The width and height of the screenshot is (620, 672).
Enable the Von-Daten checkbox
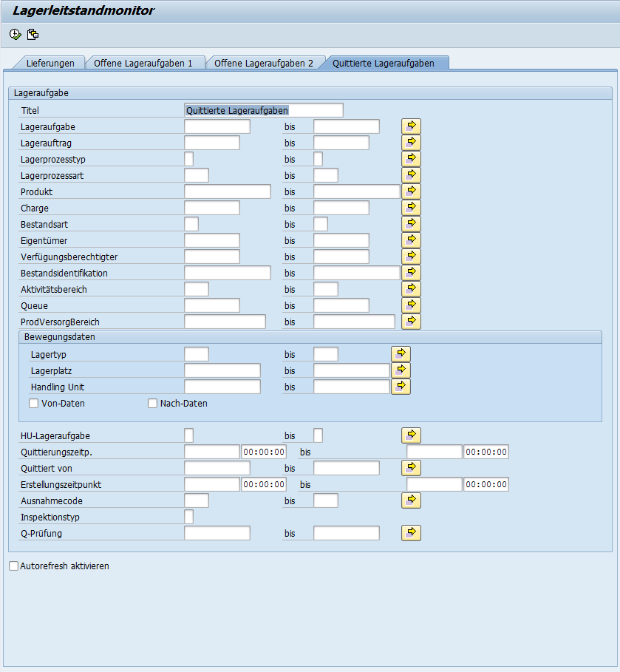coord(33,404)
